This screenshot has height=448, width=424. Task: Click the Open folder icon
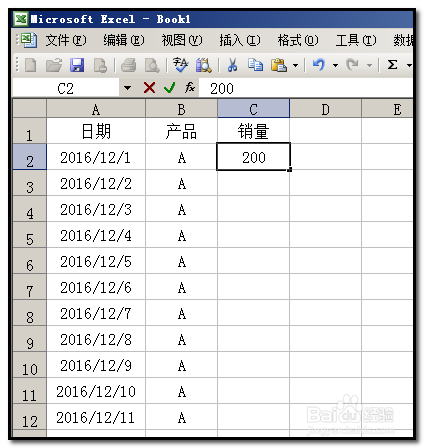coord(54,65)
